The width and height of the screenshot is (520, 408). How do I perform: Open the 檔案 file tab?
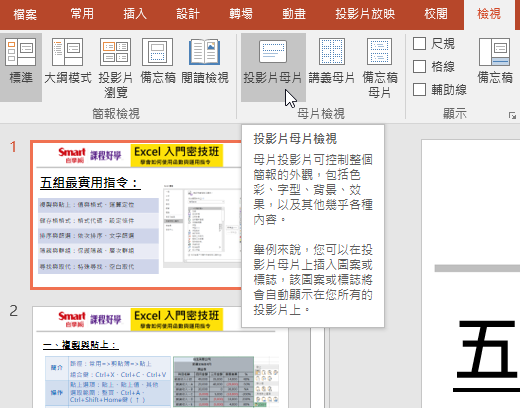(x=25, y=14)
